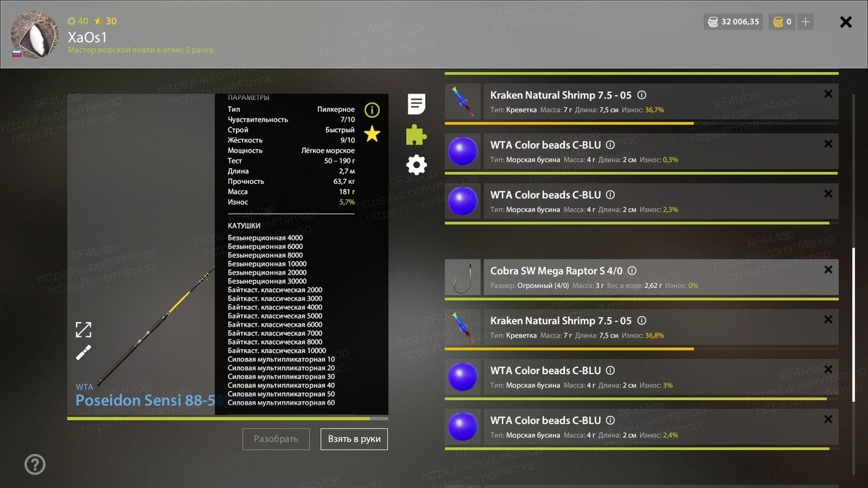868x488 pixels.
Task: Click the player avatar picture
Action: (x=35, y=35)
